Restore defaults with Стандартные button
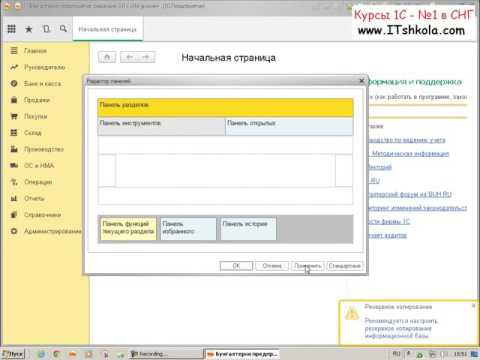The width and height of the screenshot is (480, 360). point(345,266)
